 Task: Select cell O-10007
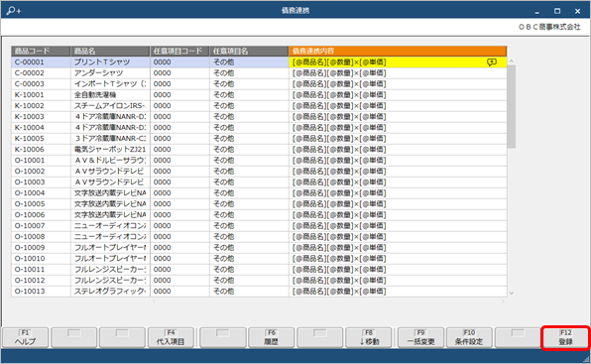[41, 226]
